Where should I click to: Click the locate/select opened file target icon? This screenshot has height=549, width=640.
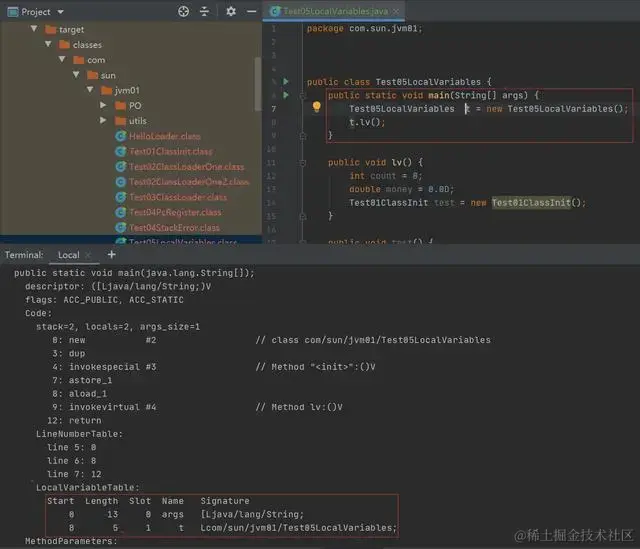[x=183, y=11]
